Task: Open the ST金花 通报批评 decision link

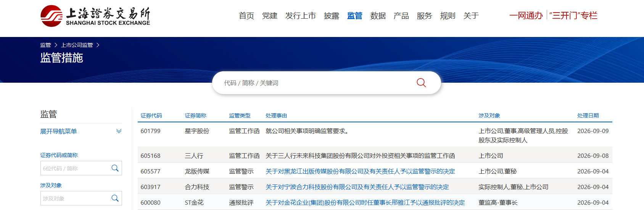Action: pyautogui.click(x=365, y=203)
